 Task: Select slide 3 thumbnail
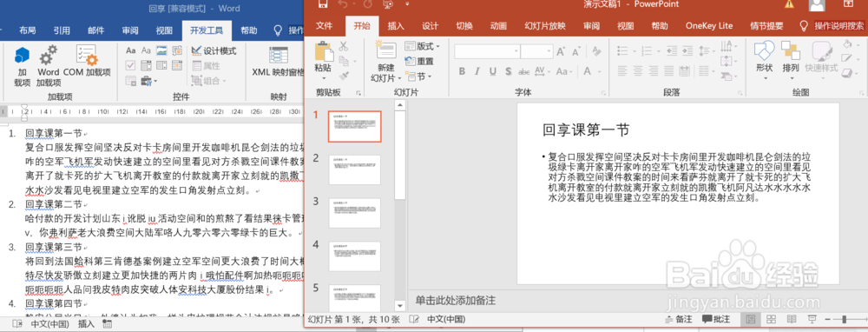click(x=354, y=214)
